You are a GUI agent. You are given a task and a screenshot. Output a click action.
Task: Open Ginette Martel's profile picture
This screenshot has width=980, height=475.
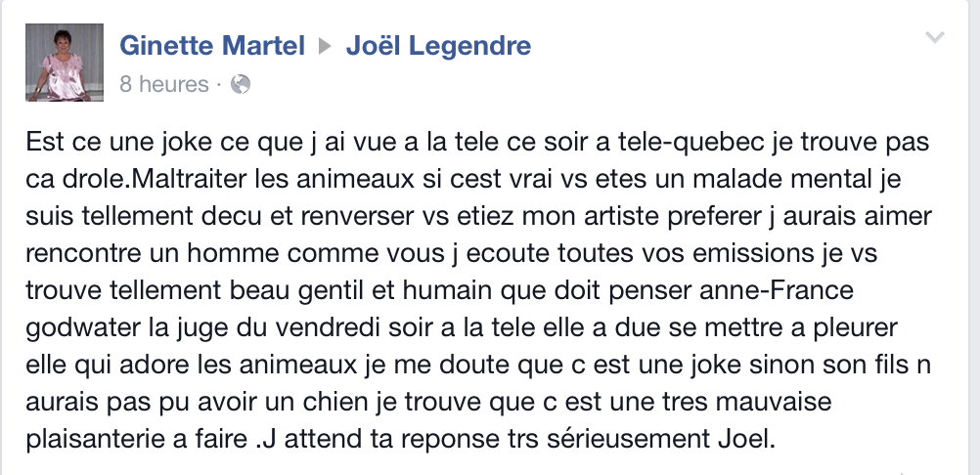(x=65, y=63)
